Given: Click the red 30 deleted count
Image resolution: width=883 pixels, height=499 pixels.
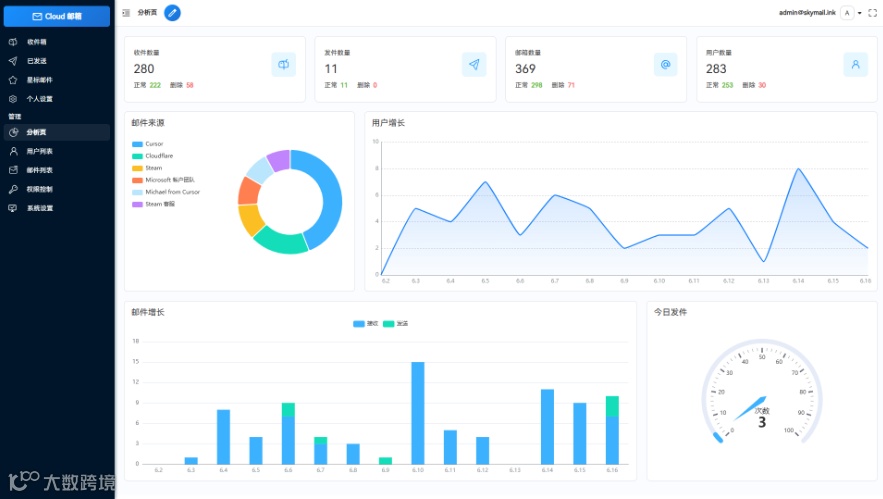Looking at the screenshot, I should 762,85.
